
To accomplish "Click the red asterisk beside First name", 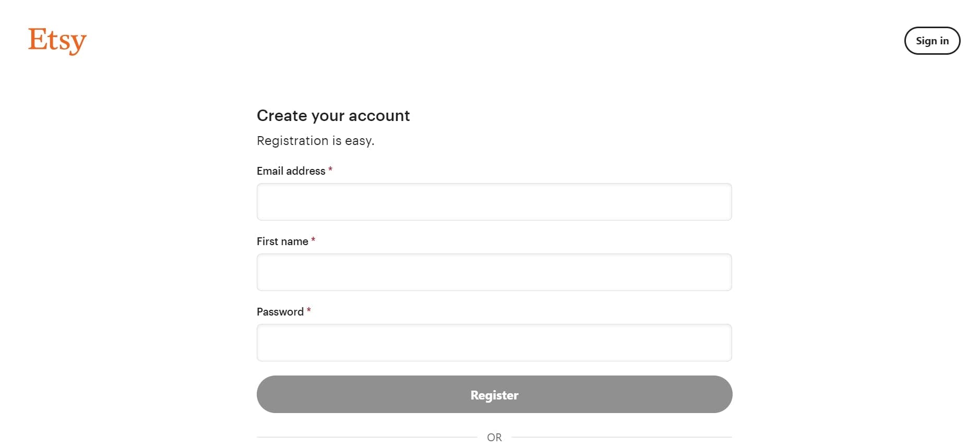I will coord(313,240).
